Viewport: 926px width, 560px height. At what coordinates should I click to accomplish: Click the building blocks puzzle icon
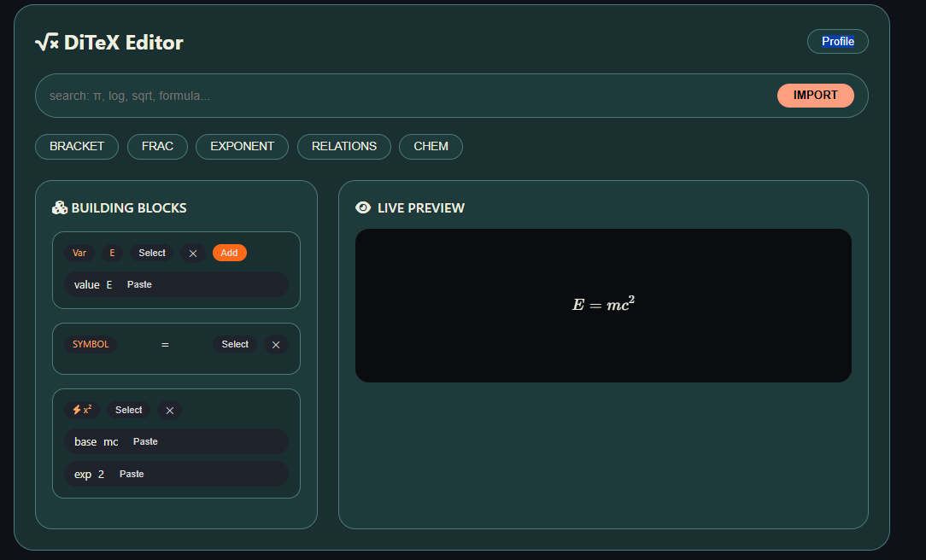pyautogui.click(x=59, y=207)
